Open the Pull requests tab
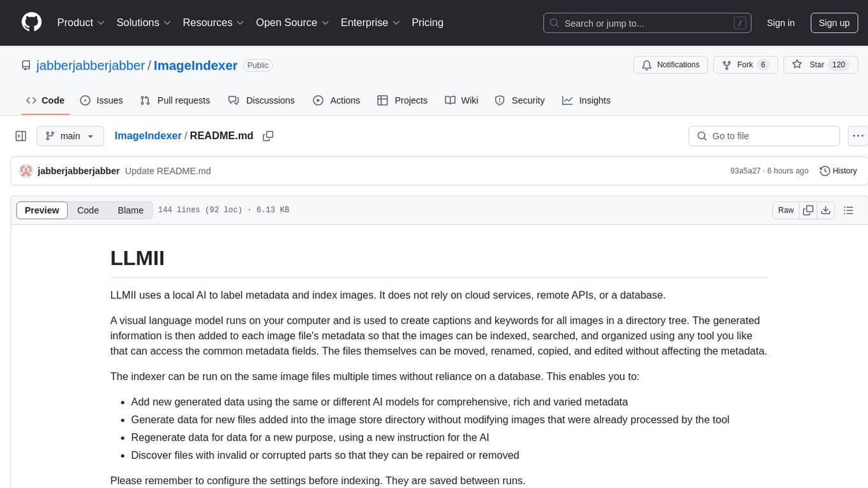 point(175,100)
